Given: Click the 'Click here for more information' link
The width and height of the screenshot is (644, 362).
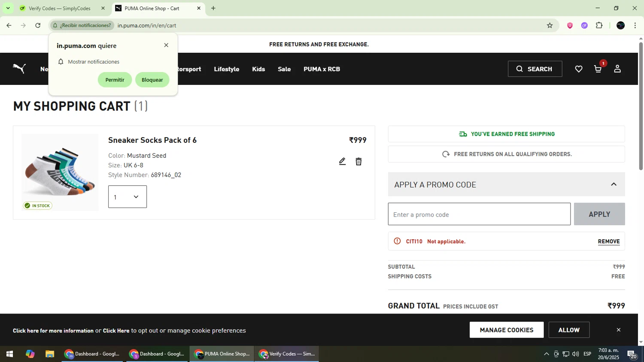Looking at the screenshot, I should pyautogui.click(x=53, y=331).
